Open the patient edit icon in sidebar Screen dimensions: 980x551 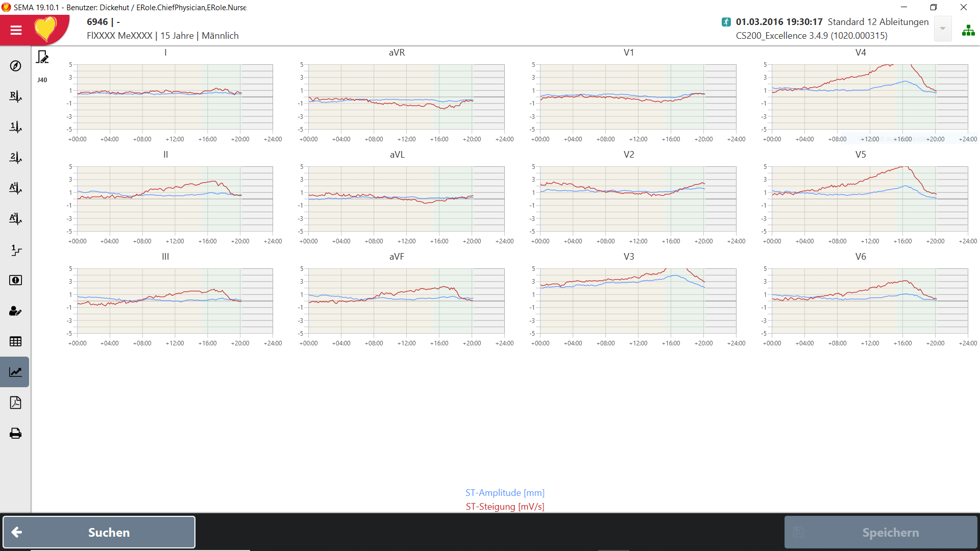[15, 311]
